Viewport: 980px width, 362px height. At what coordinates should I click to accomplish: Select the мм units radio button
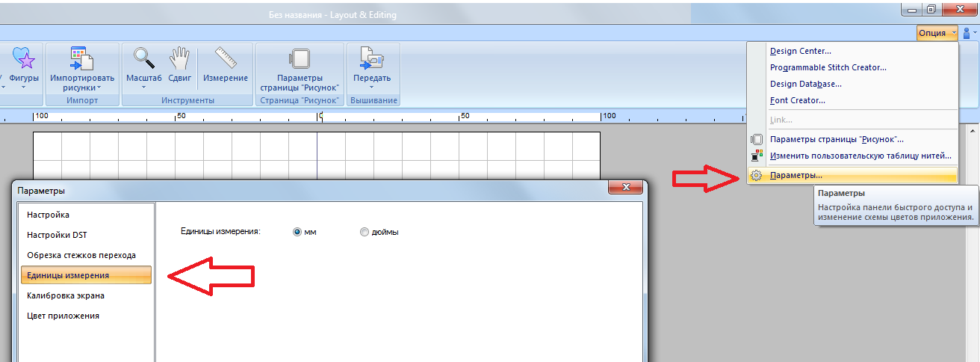297,232
